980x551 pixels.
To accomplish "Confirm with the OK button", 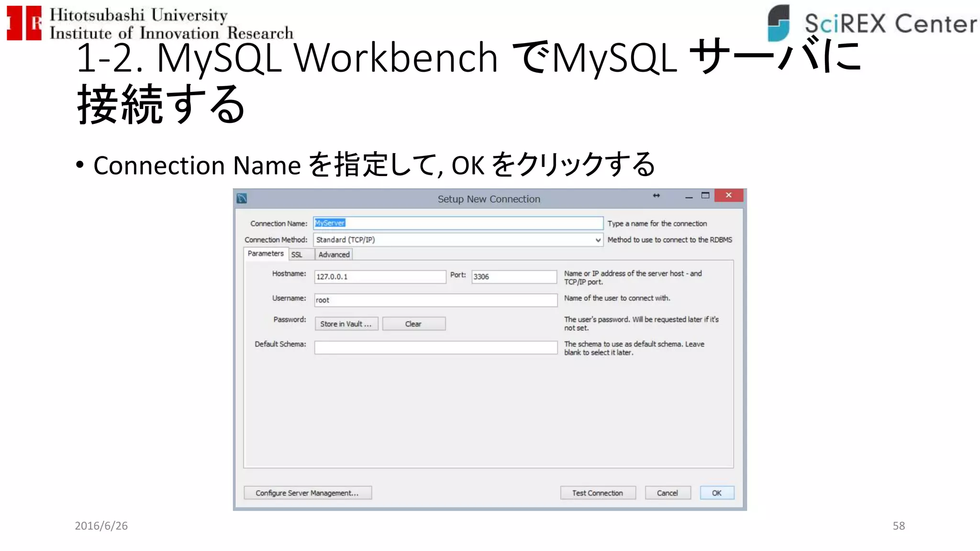I will [717, 493].
